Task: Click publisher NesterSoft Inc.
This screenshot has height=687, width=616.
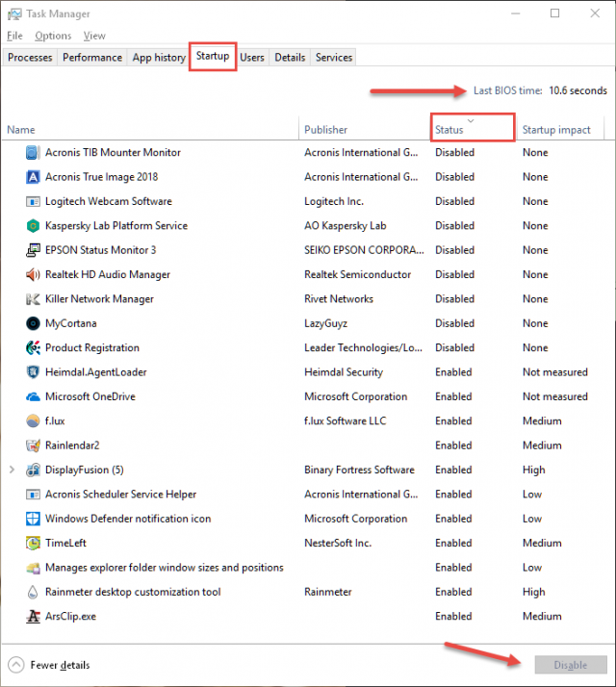Action: click(338, 543)
